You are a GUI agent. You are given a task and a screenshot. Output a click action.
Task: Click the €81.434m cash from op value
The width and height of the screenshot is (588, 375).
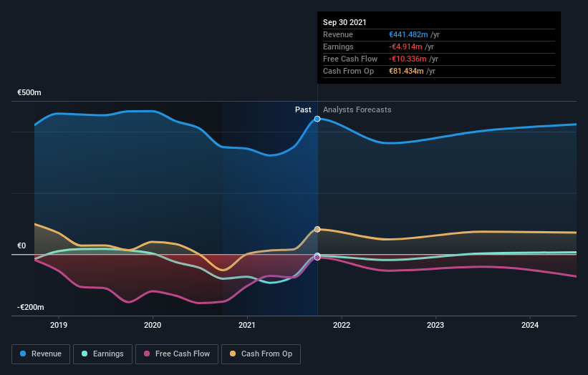point(406,71)
